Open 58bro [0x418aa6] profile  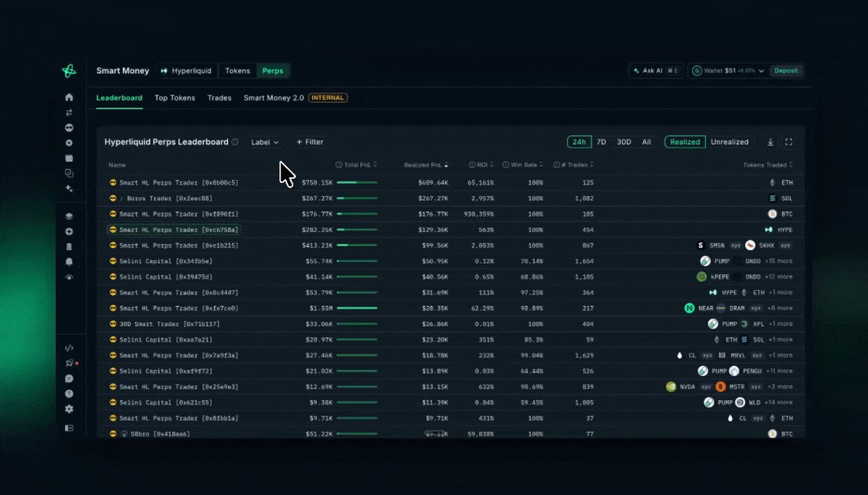tap(160, 434)
